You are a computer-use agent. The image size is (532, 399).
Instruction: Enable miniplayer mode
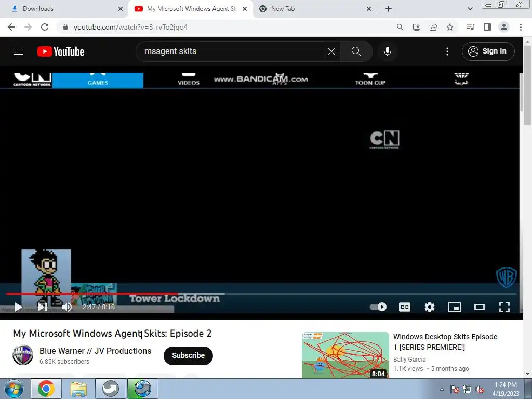[454, 307]
